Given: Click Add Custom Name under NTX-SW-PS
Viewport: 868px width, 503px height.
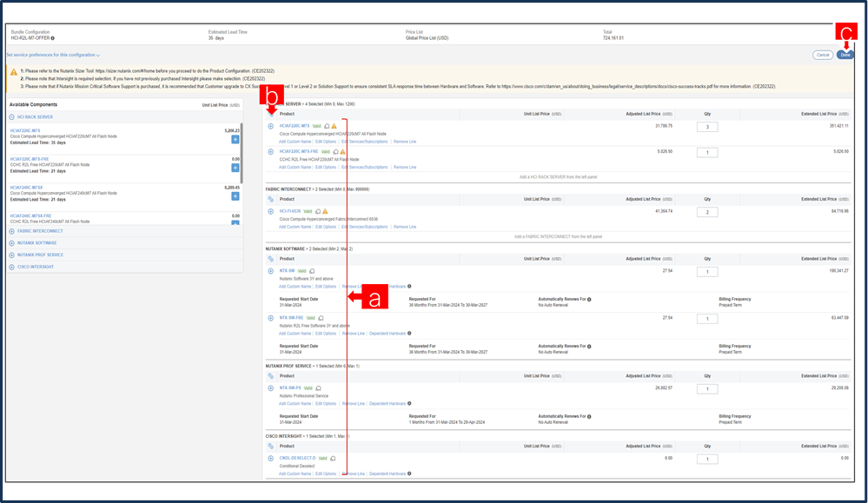Looking at the screenshot, I should pyautogui.click(x=295, y=404).
